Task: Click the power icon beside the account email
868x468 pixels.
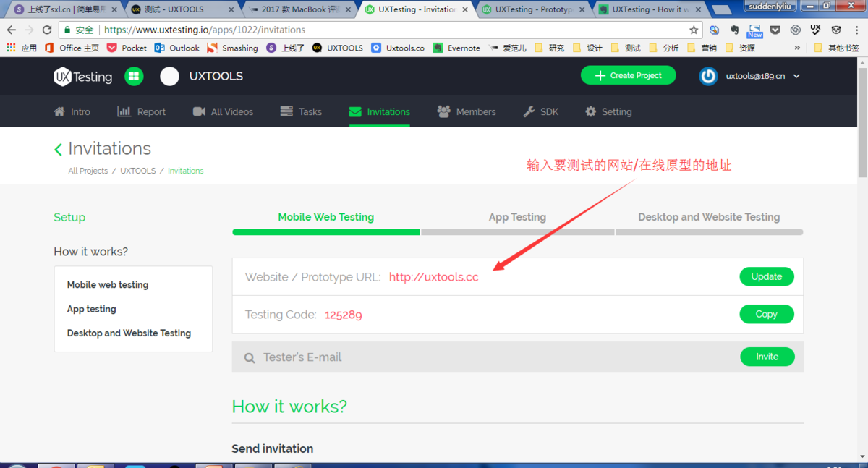Action: pos(708,76)
